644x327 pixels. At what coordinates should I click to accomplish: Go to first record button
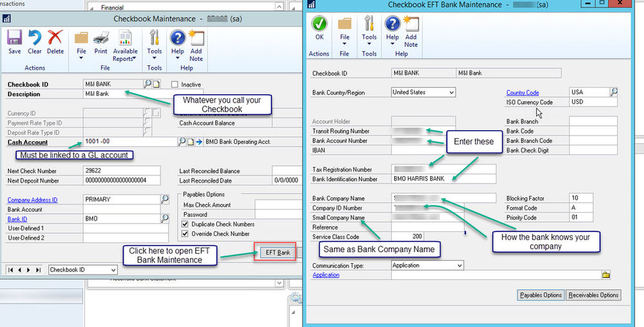pos(11,270)
